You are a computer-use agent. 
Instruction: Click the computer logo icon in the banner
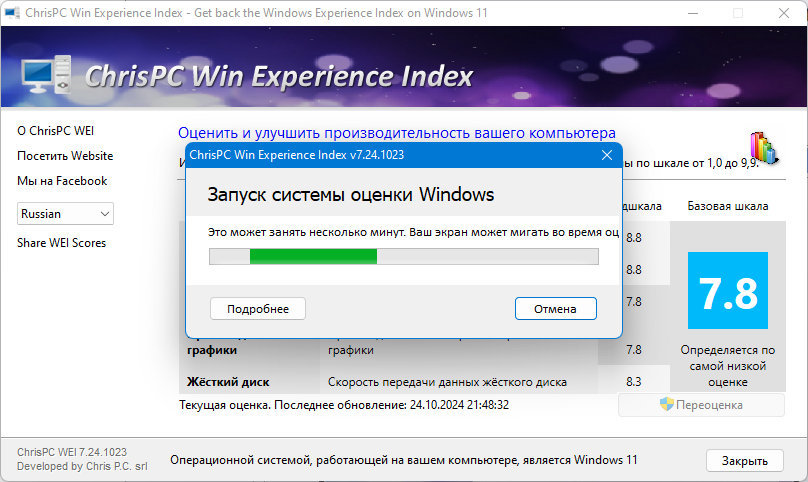(x=46, y=75)
